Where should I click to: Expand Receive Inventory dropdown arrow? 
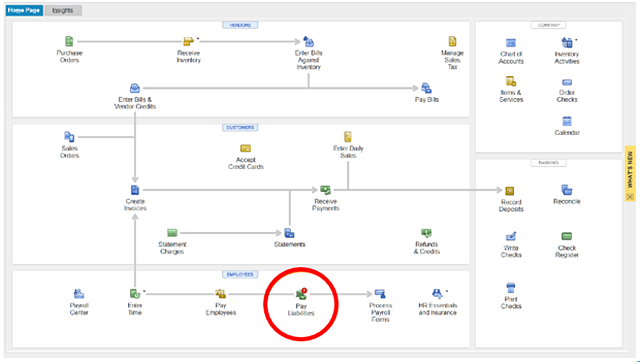click(198, 39)
